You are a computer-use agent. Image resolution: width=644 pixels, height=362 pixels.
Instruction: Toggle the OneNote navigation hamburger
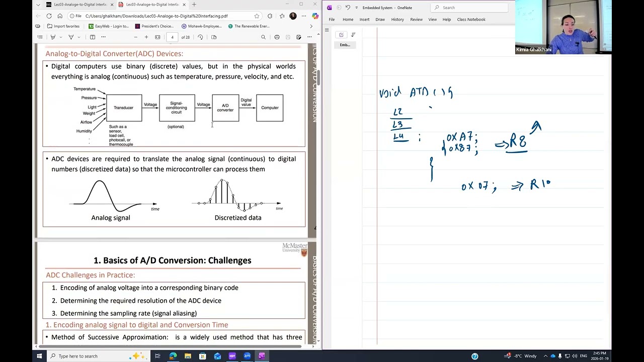(x=327, y=31)
